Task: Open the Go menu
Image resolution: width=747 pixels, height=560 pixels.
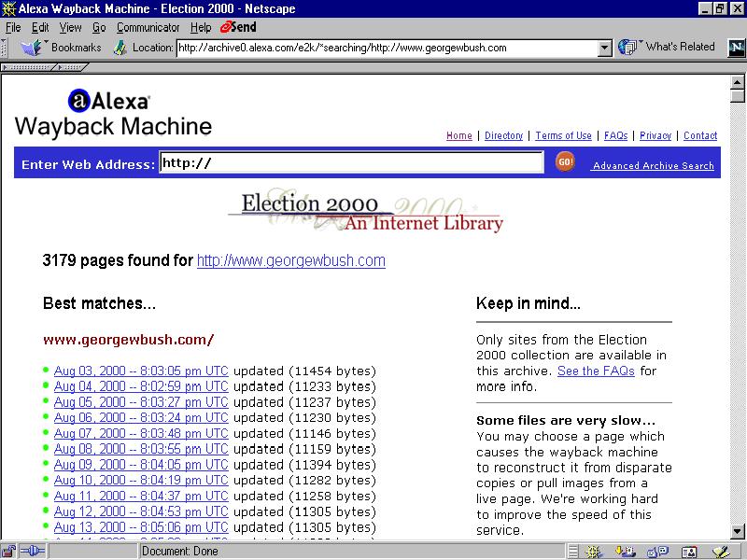Action: pyautogui.click(x=99, y=28)
